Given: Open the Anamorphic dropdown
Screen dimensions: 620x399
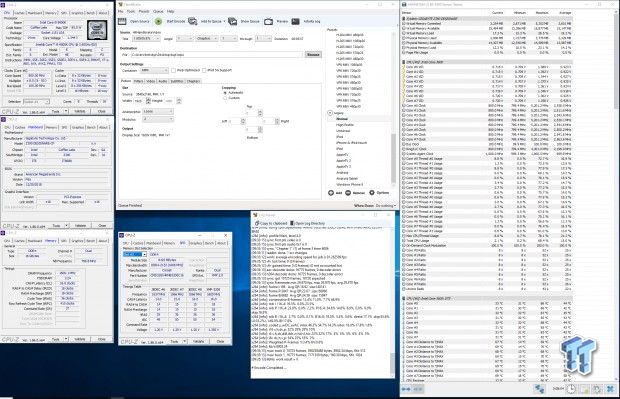Looking at the screenshot, I should pos(158,112).
